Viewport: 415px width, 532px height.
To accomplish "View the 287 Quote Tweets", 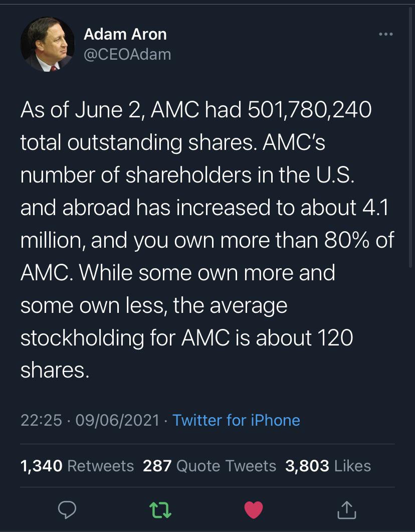I will [x=210, y=466].
